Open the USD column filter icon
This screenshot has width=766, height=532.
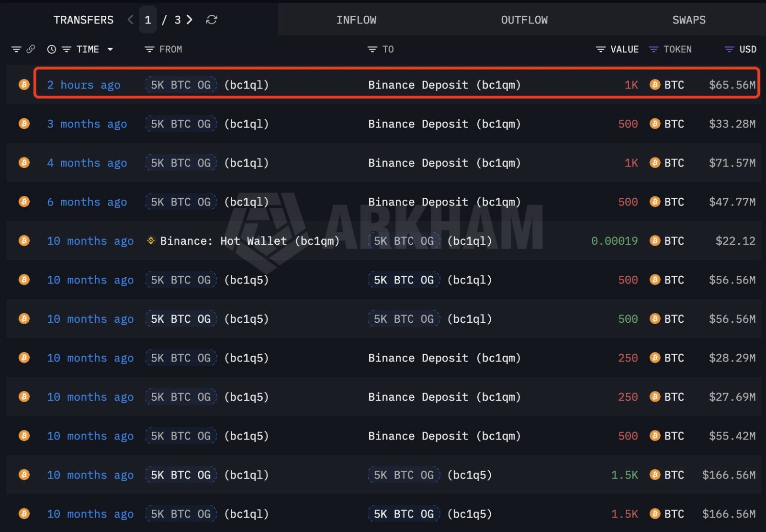coord(729,49)
